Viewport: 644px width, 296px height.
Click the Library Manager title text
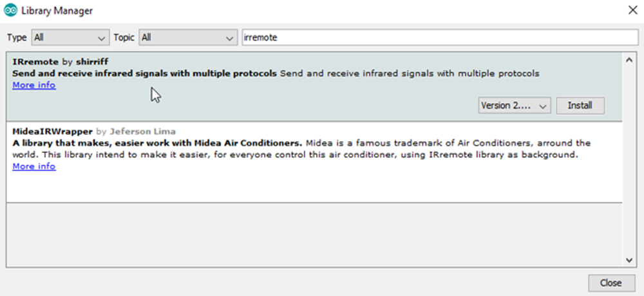coord(57,11)
